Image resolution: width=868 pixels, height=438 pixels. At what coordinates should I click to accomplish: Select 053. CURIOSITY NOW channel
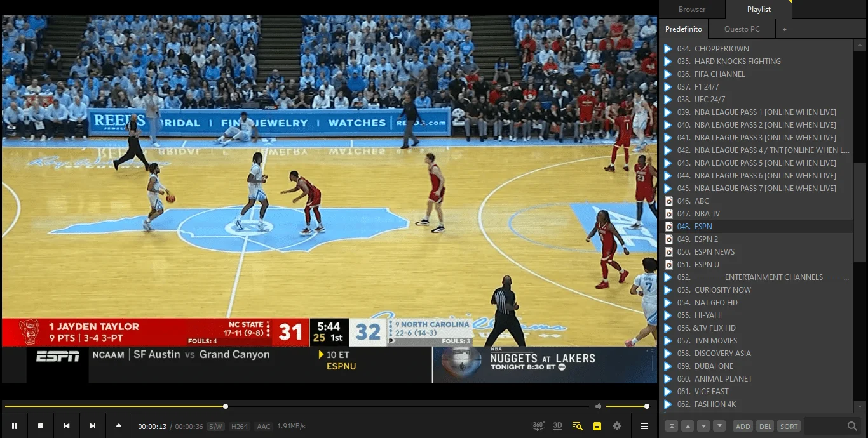click(756, 290)
